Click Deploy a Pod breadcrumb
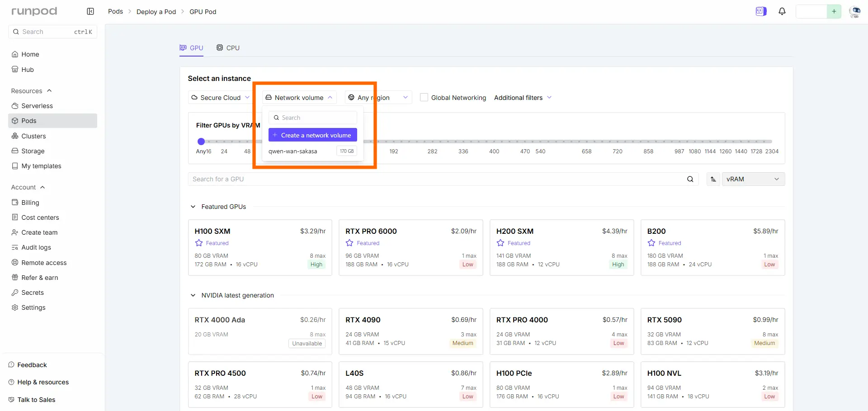The height and width of the screenshot is (411, 868). click(x=156, y=12)
